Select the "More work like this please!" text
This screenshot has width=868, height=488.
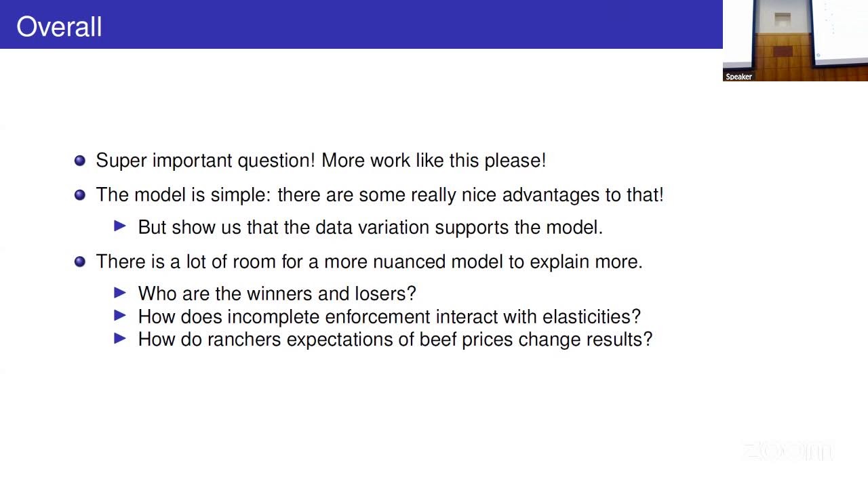(x=433, y=161)
